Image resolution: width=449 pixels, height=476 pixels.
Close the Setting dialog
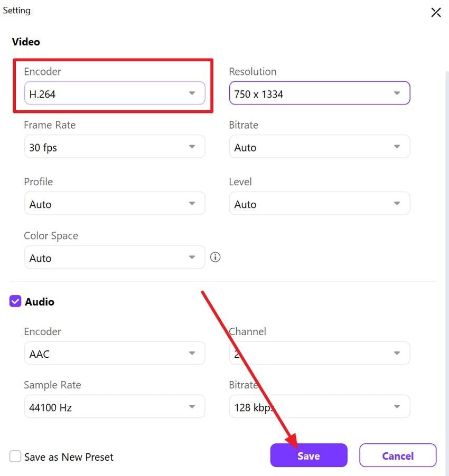click(x=436, y=12)
